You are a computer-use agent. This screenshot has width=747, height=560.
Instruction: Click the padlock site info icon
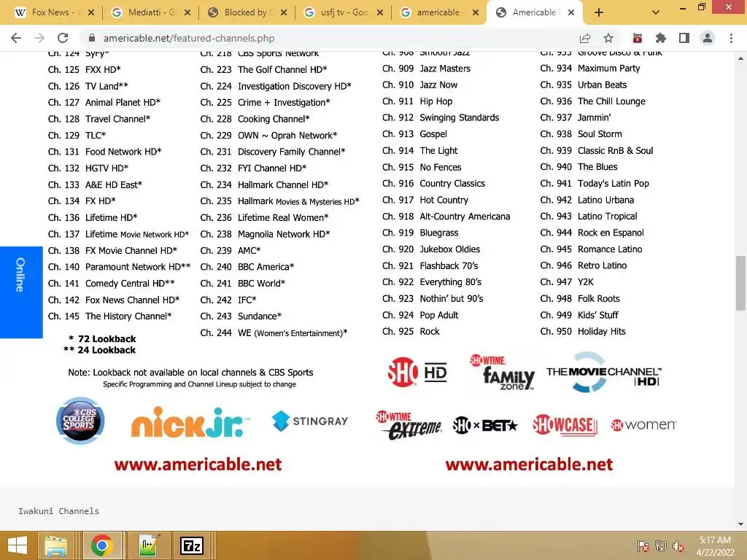93,38
